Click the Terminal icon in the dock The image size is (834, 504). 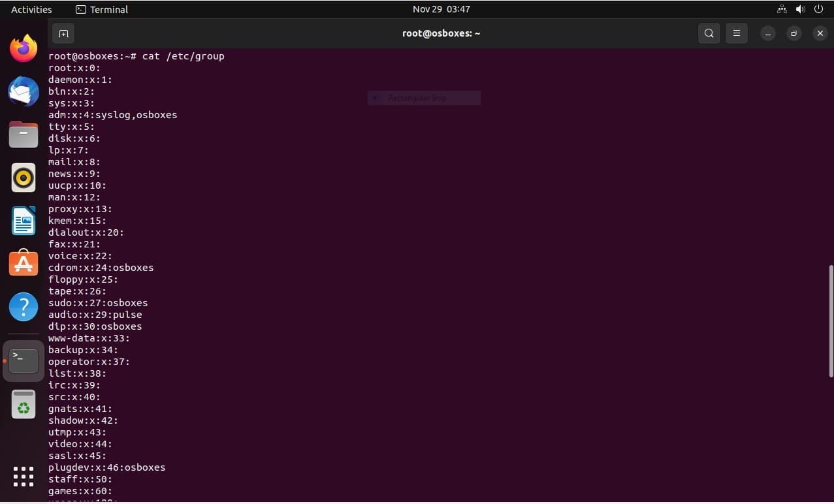(x=24, y=360)
